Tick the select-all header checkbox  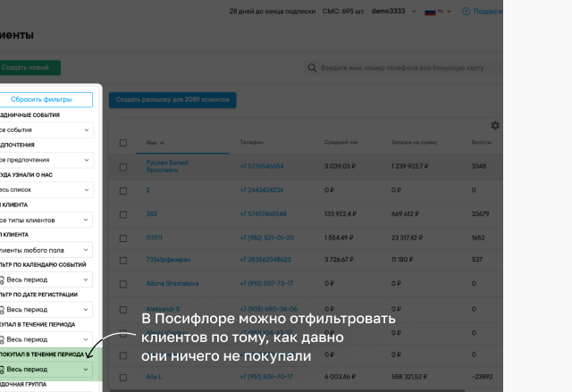tap(123, 143)
